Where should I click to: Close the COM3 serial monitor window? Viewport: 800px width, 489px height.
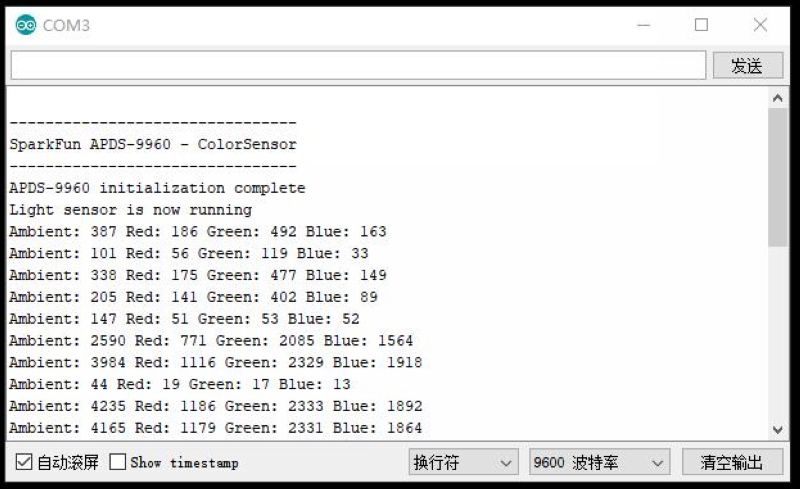pyautogui.click(x=760, y=25)
